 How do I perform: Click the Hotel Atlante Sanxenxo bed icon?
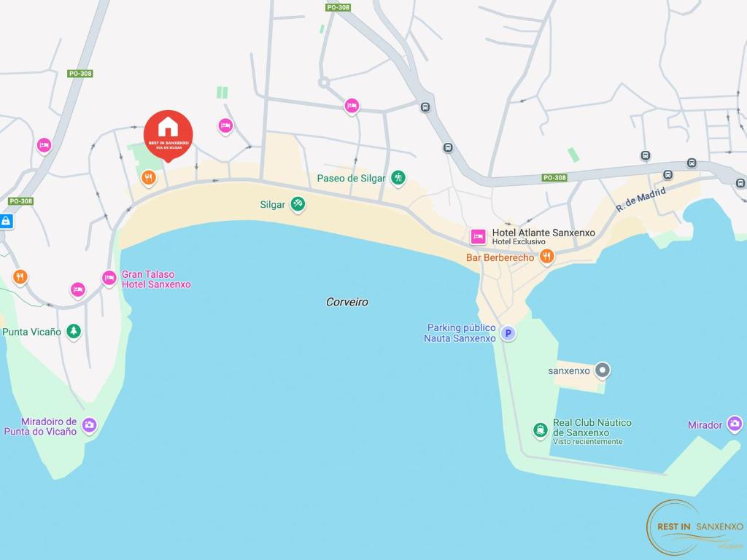478,236
